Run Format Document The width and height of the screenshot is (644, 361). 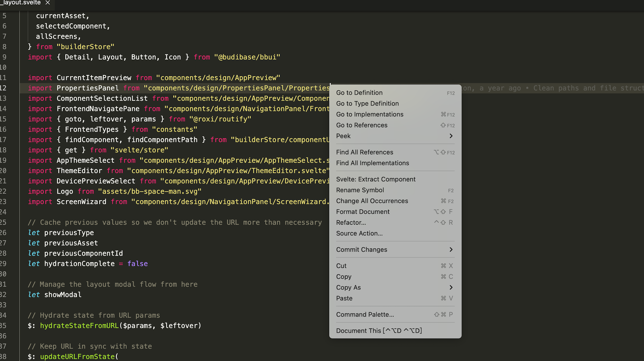pyautogui.click(x=363, y=212)
